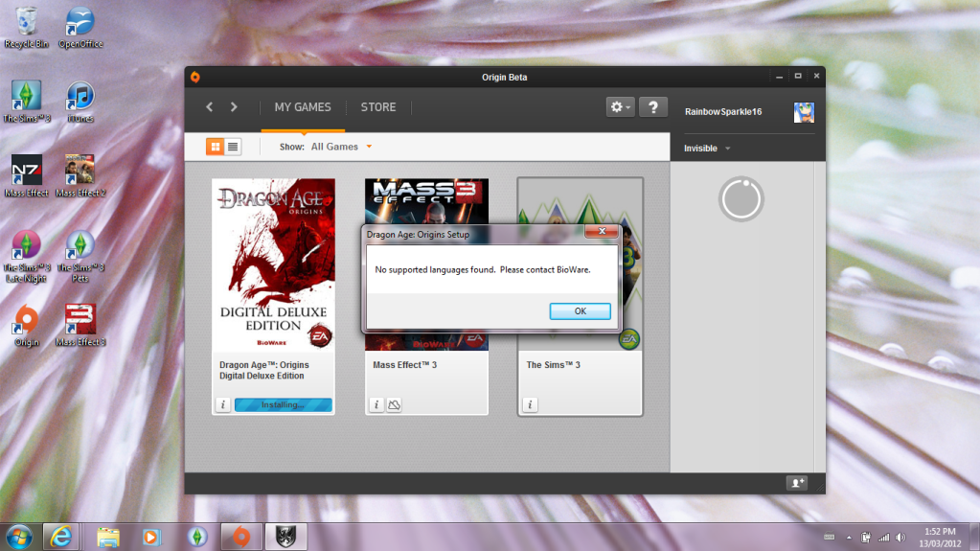Open the Windows Start menu
The width and height of the screenshot is (980, 551).
(19, 535)
